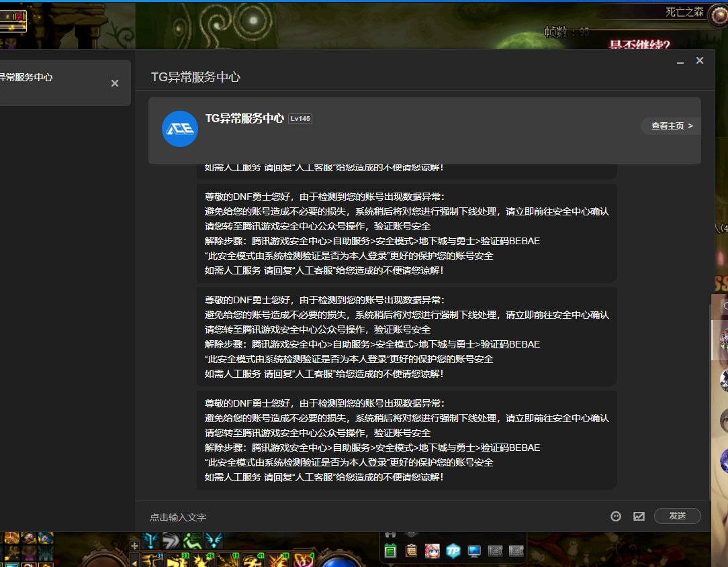Open the clipboard notes icon in the tray
Screen dimensions: 728x567
pyautogui.click(x=410, y=550)
